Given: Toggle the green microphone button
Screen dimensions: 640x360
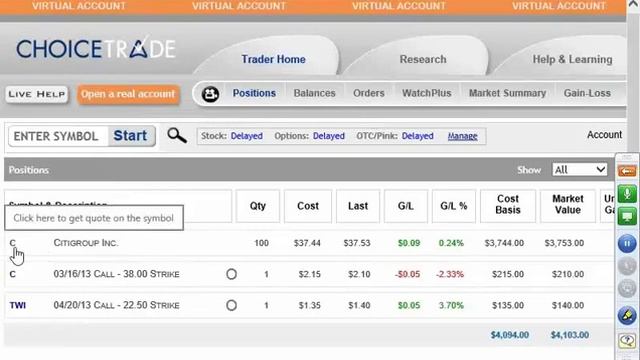Looking at the screenshot, I should [627, 193].
